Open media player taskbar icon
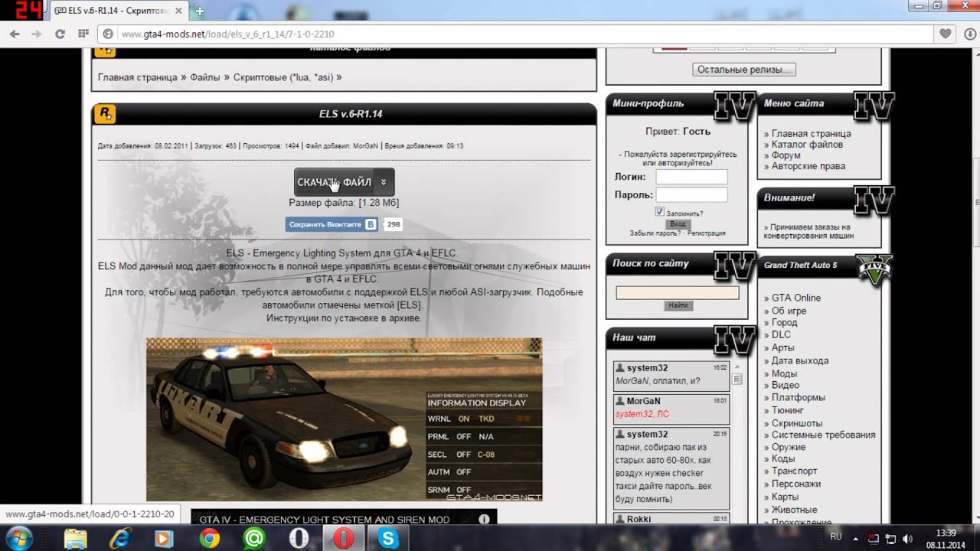This screenshot has height=551, width=980. [x=164, y=539]
